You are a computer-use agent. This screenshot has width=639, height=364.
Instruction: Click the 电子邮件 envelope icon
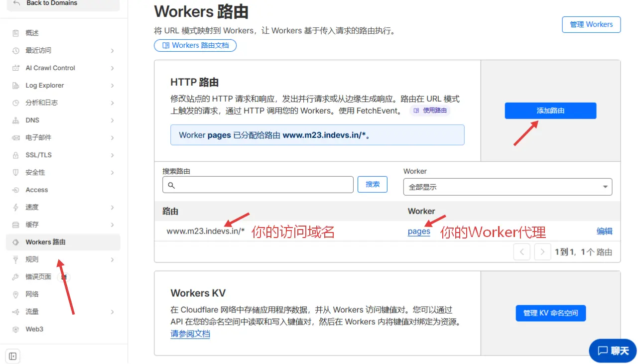15,138
